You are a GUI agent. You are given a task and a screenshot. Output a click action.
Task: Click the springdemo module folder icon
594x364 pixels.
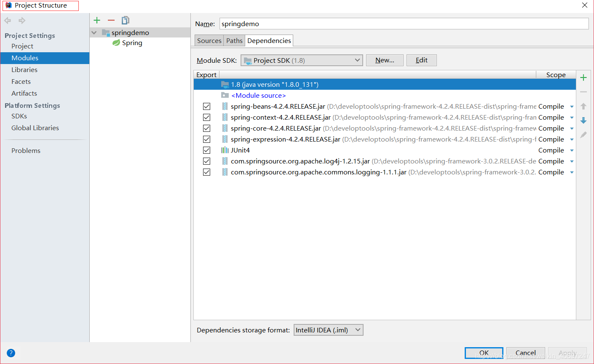[106, 32]
